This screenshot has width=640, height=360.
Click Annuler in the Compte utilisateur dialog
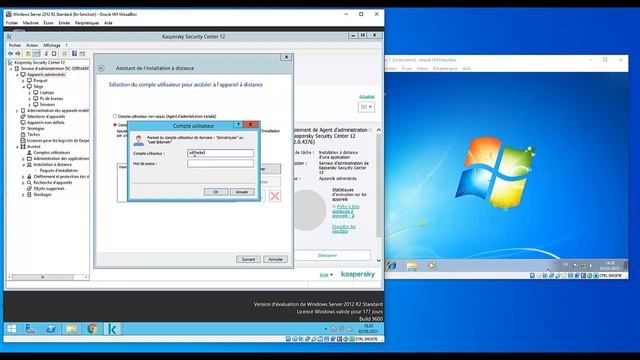(x=242, y=192)
